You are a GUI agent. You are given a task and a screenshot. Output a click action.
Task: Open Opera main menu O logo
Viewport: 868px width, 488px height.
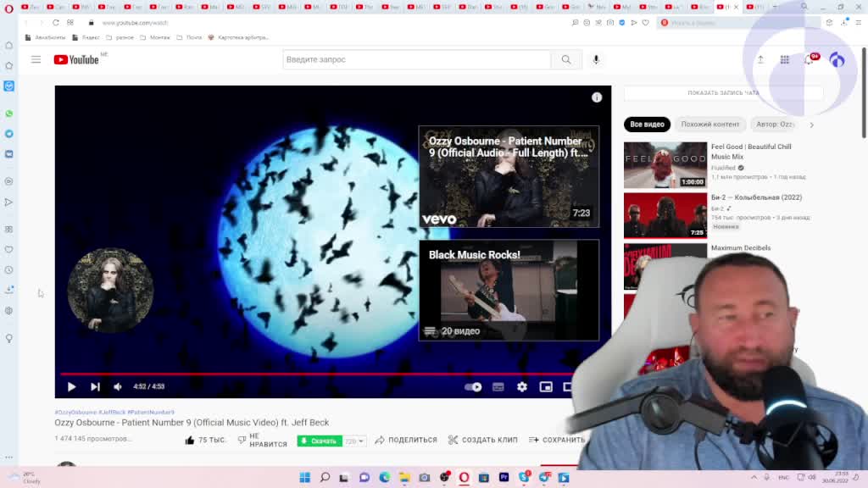click(x=8, y=8)
